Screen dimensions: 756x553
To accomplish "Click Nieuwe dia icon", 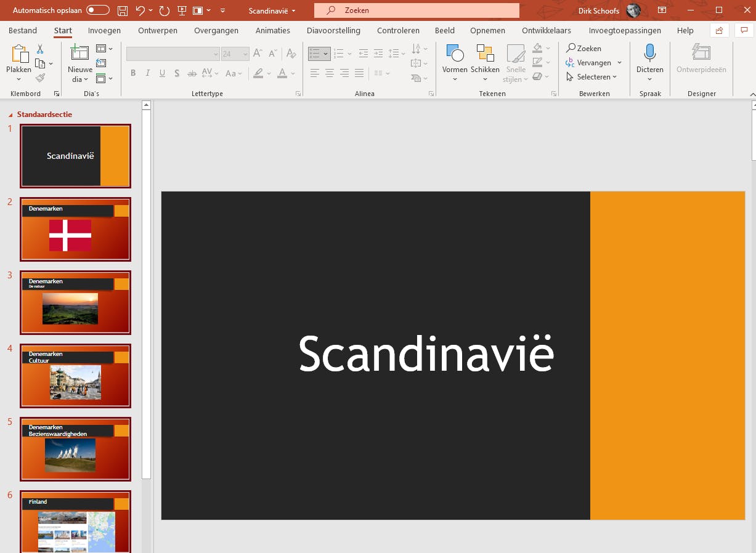I will 79,54.
